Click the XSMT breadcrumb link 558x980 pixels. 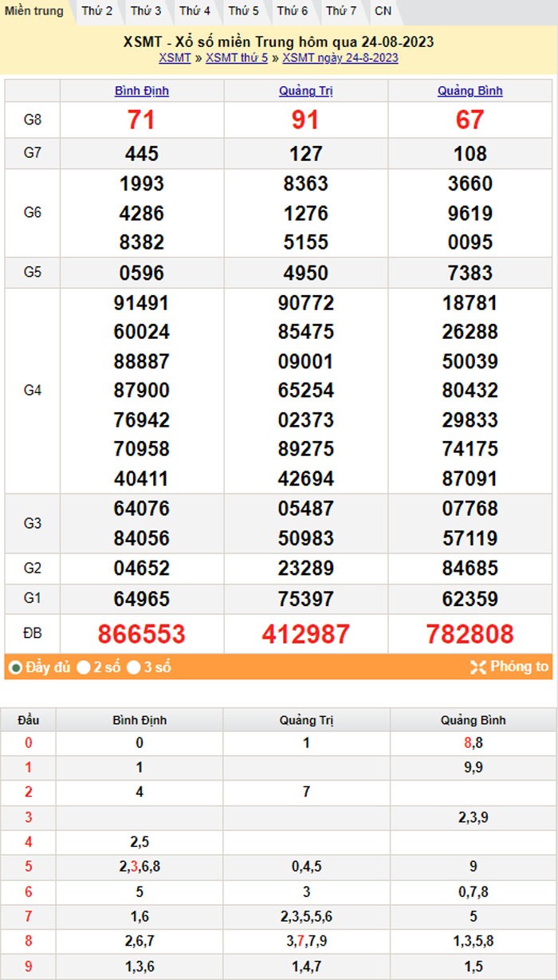coord(175,58)
